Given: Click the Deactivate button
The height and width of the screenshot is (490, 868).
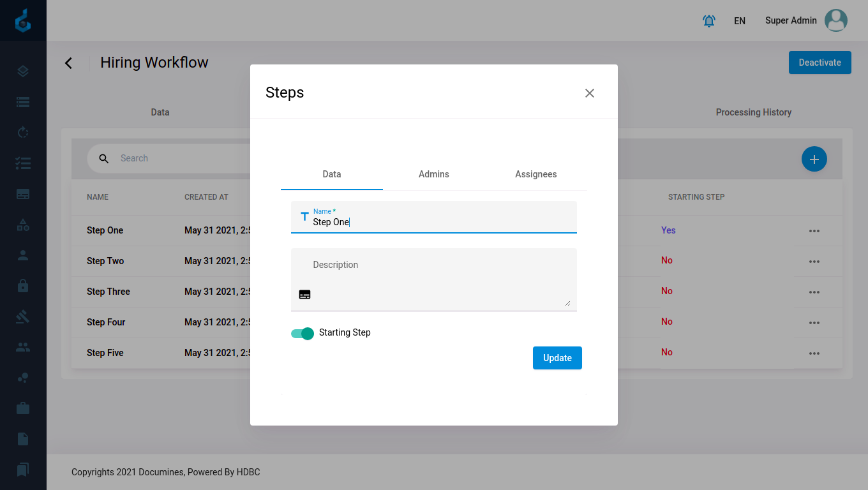Looking at the screenshot, I should coord(819,63).
